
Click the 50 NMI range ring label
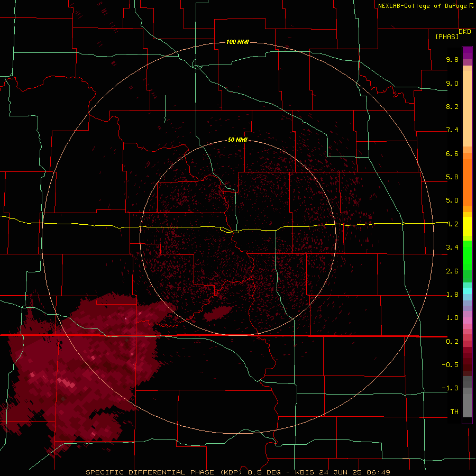coord(237,140)
